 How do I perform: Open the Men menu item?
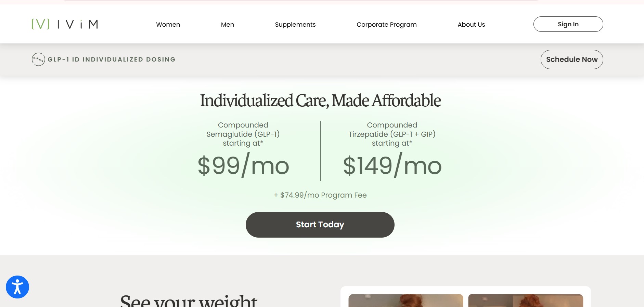(228, 25)
